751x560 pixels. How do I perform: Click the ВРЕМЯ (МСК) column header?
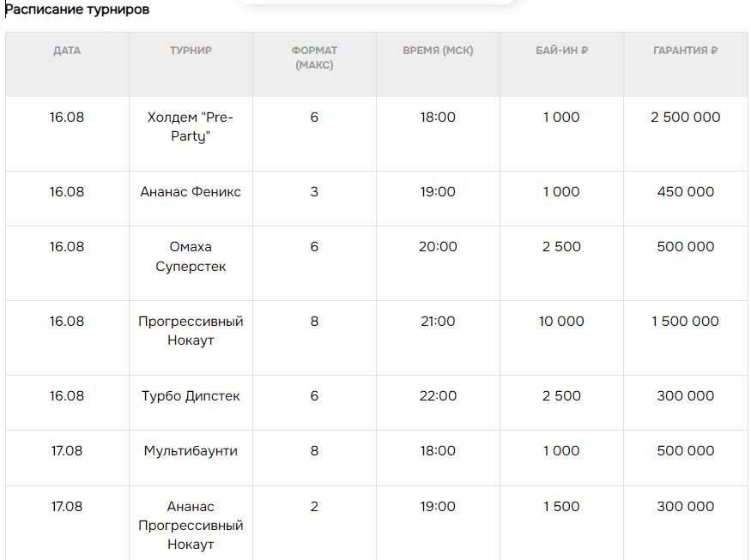pos(438,51)
